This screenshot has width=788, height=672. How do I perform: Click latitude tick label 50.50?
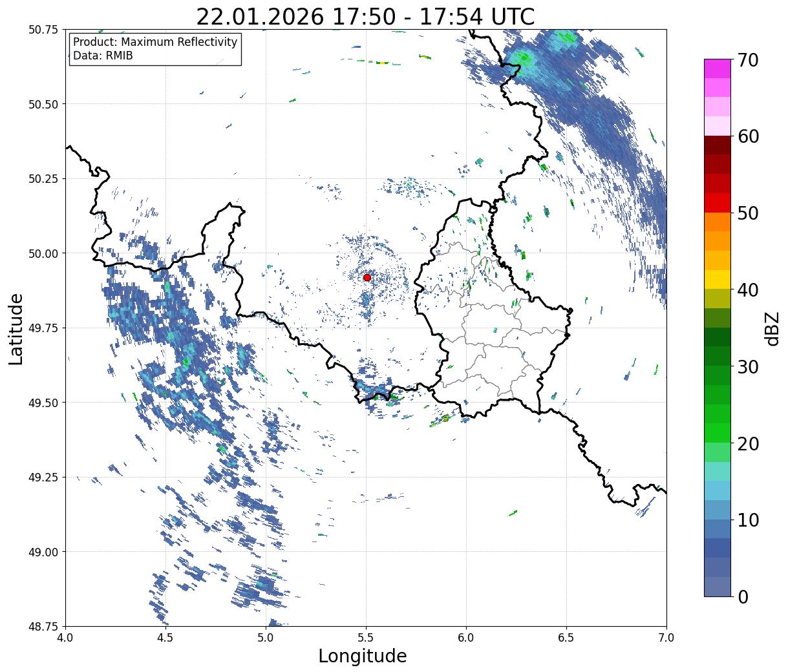(x=43, y=104)
